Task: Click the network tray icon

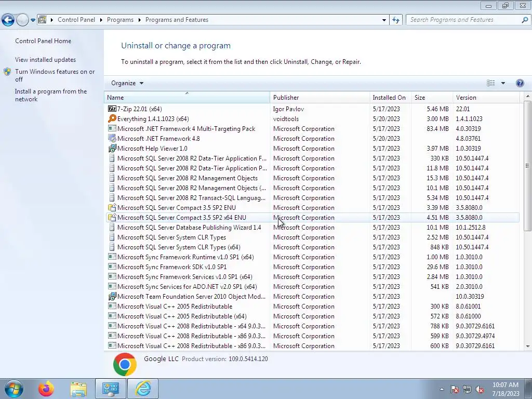Action: pos(467,390)
